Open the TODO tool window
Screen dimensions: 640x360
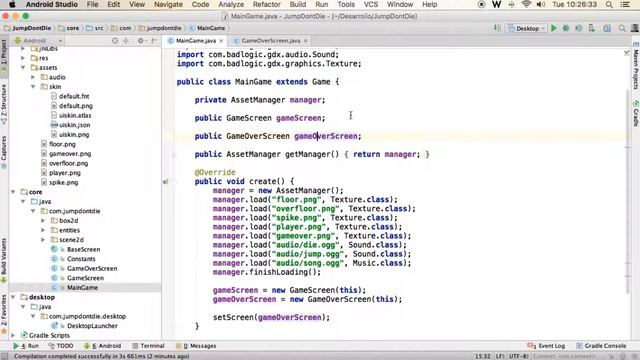click(x=61, y=346)
